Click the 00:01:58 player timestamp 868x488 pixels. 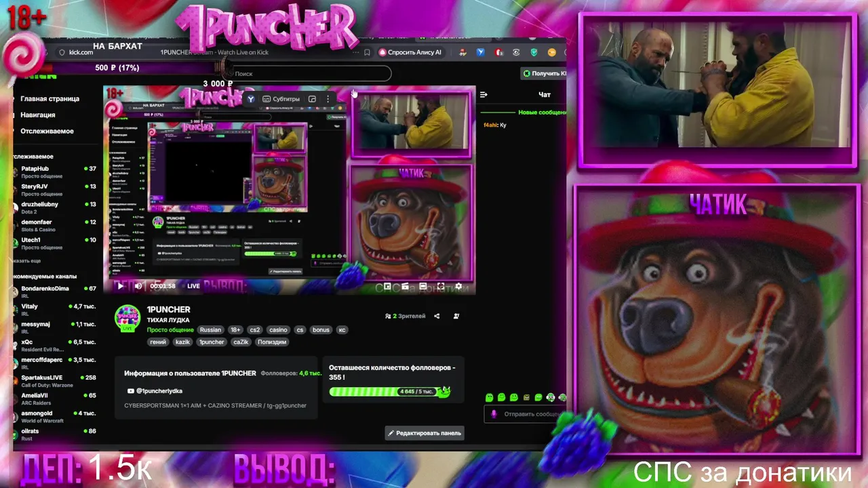pos(163,286)
